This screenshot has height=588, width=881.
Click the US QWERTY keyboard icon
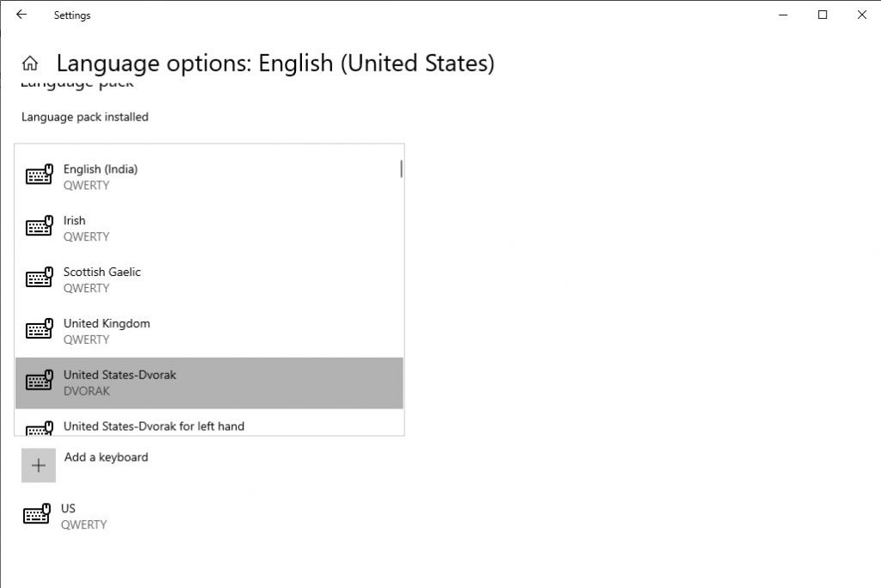coord(39,514)
